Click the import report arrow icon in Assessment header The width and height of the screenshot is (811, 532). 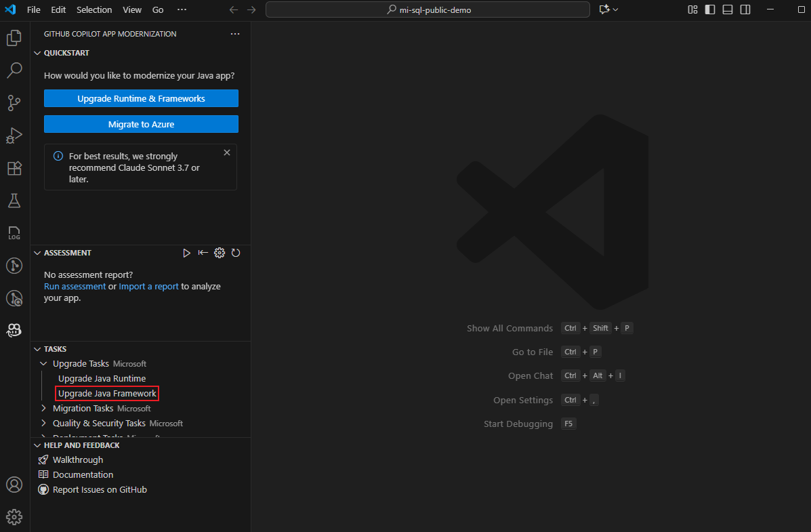click(203, 253)
